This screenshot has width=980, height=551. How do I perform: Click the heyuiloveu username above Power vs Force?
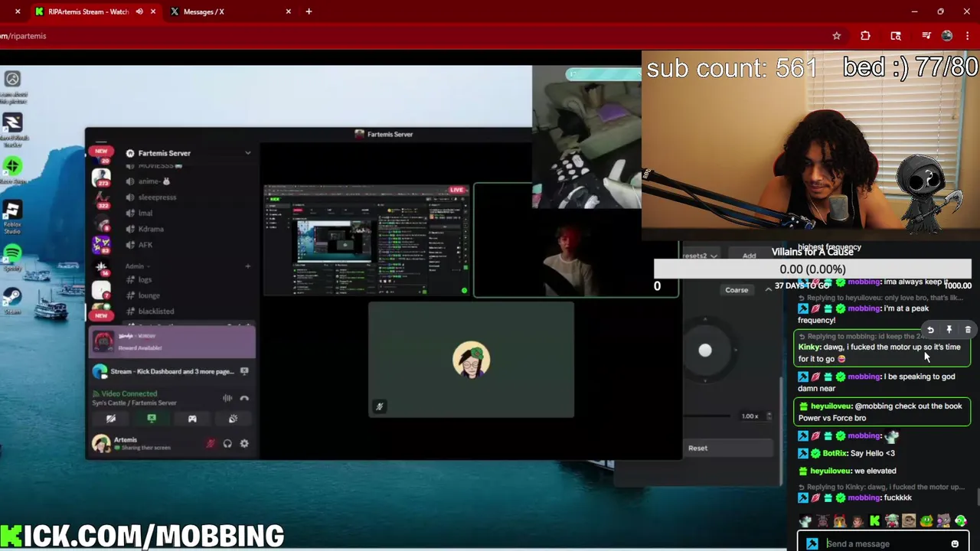830,406
